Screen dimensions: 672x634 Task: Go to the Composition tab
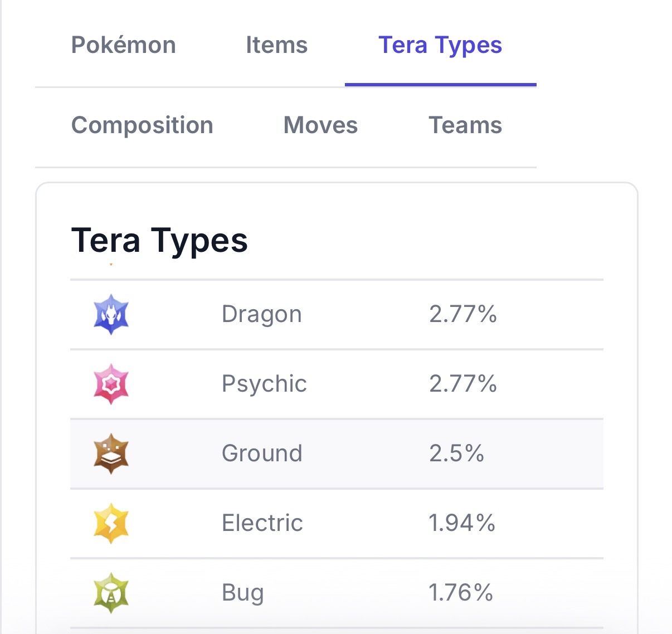coord(142,125)
